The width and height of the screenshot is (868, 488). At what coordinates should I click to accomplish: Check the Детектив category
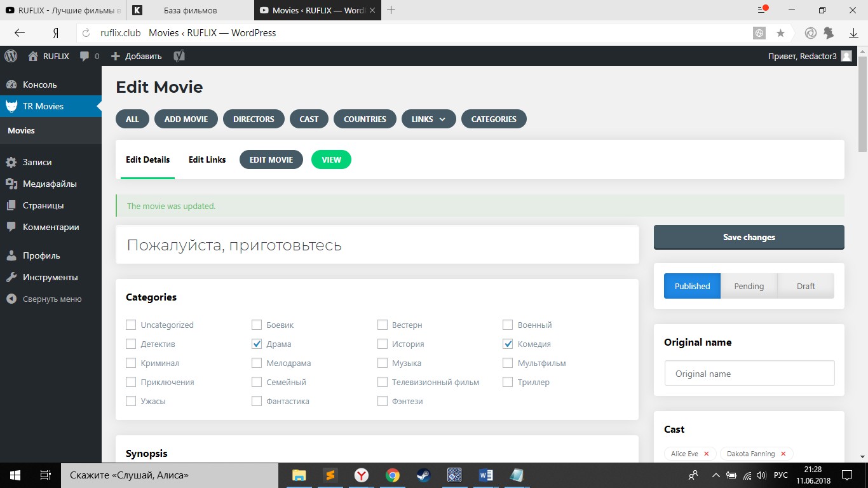click(x=131, y=344)
